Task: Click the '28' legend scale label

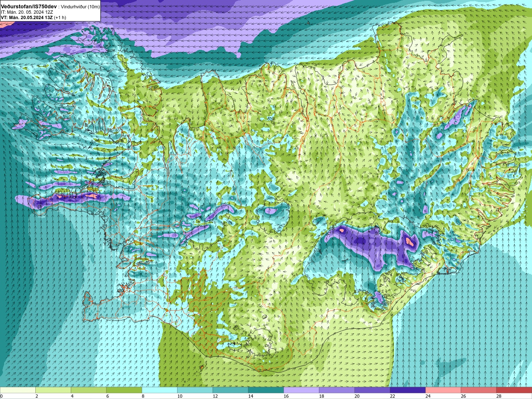Action: point(499,396)
